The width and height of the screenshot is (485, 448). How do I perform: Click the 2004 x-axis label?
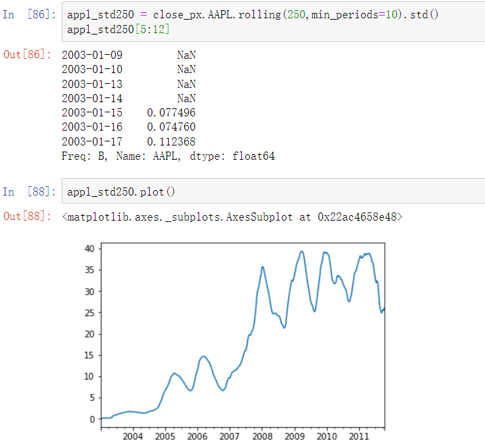pyautogui.click(x=133, y=436)
